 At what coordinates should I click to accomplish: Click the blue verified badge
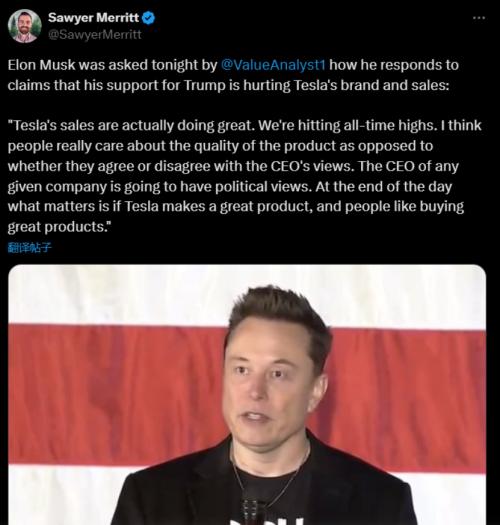[148, 18]
